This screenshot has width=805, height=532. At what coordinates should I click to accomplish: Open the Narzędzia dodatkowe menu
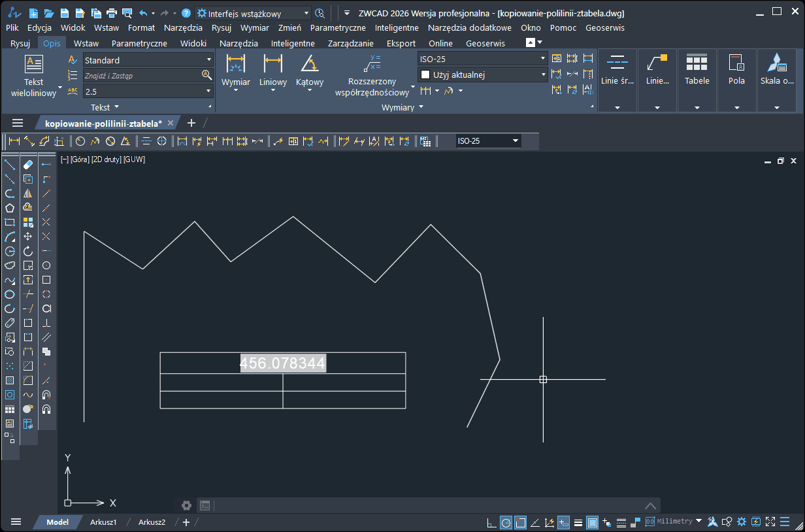[x=469, y=27]
